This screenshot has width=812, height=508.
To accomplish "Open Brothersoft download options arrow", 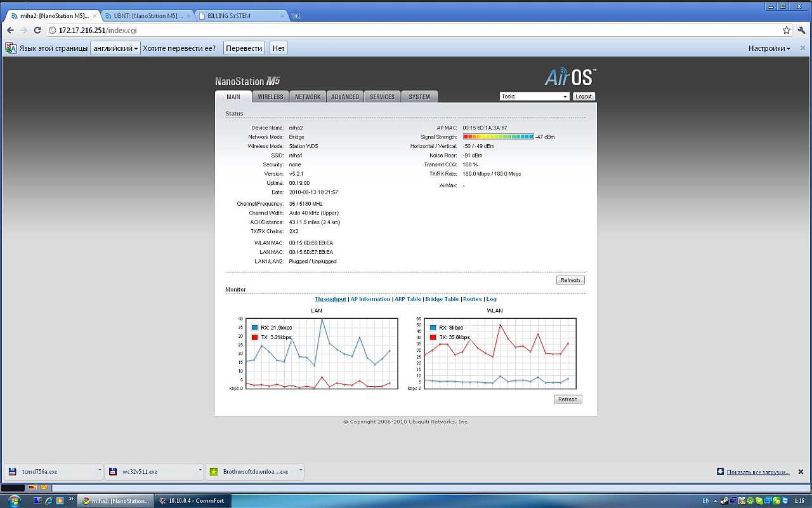I will (x=301, y=471).
